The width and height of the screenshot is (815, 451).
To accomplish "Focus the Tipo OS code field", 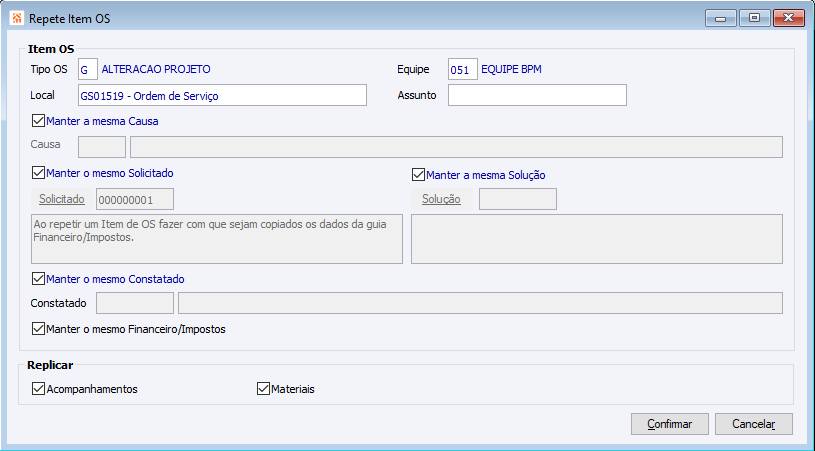I will click(x=88, y=69).
